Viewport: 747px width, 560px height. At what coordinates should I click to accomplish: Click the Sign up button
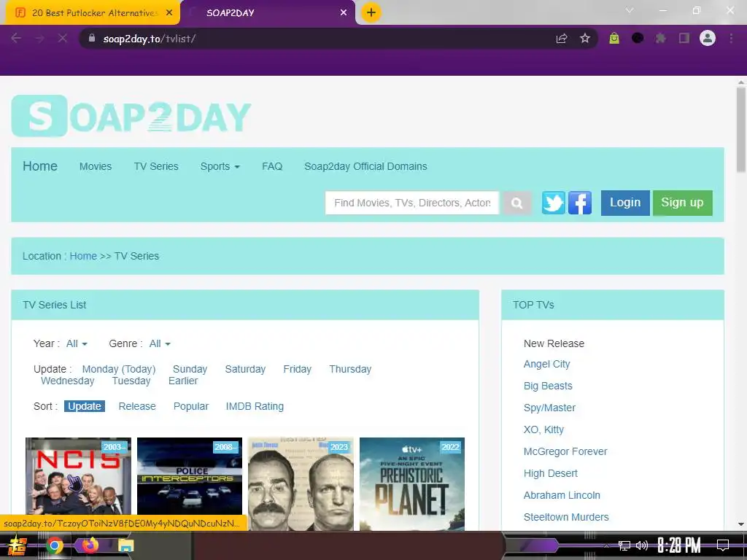point(682,203)
